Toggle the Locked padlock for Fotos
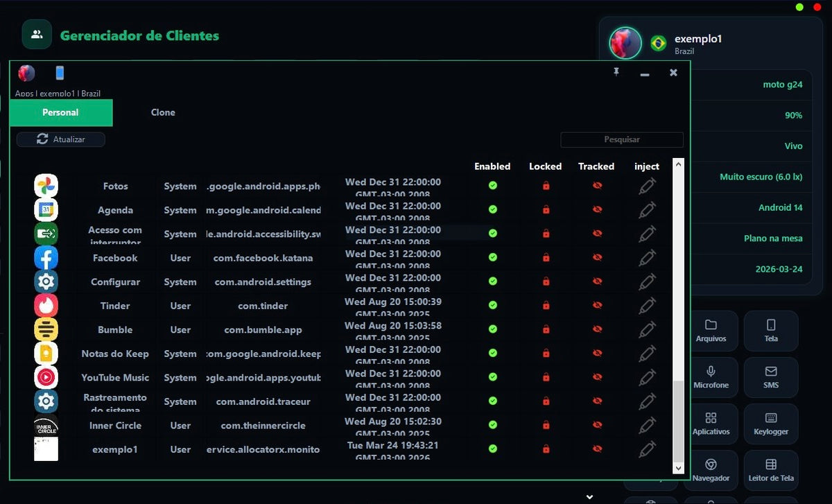This screenshot has height=504, width=832. pos(546,186)
